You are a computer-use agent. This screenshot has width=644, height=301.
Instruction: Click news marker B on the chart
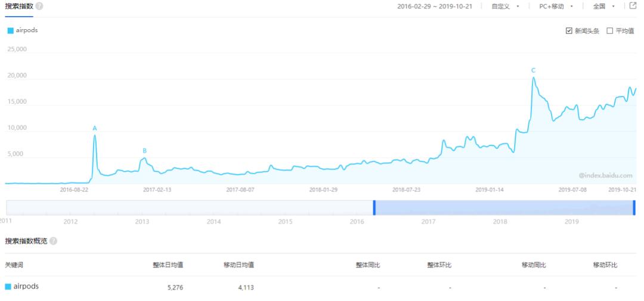tap(144, 151)
